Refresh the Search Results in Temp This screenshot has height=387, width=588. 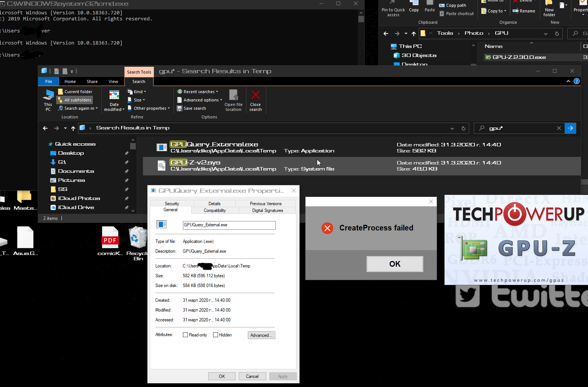tap(464, 128)
